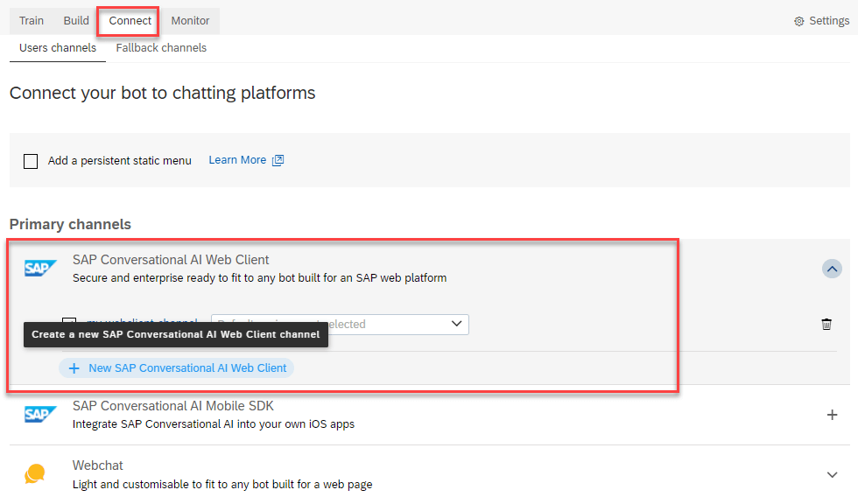Expand the SAP Conversational AI Mobile SDK section
858x504 pixels.
coord(832,415)
